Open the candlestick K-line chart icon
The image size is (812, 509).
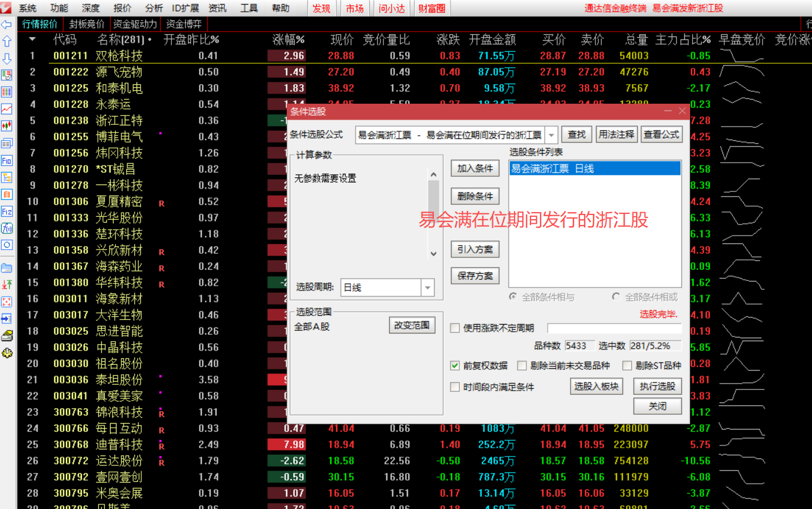6,126
